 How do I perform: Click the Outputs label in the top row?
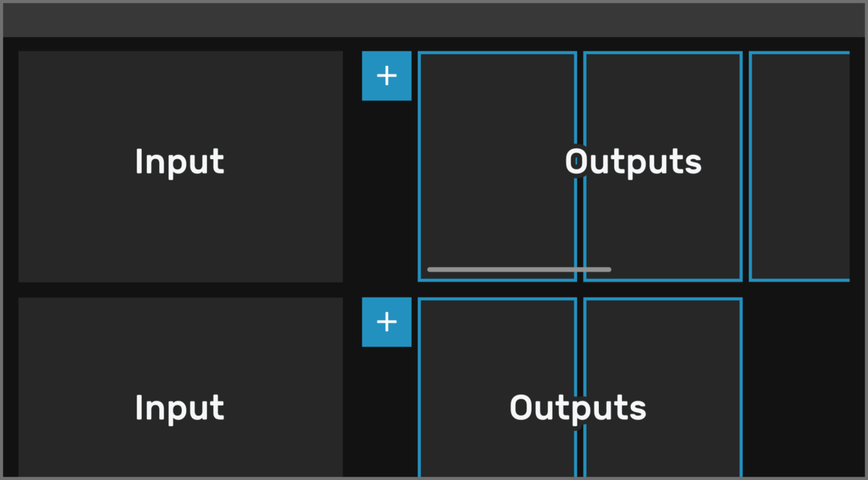pos(634,161)
